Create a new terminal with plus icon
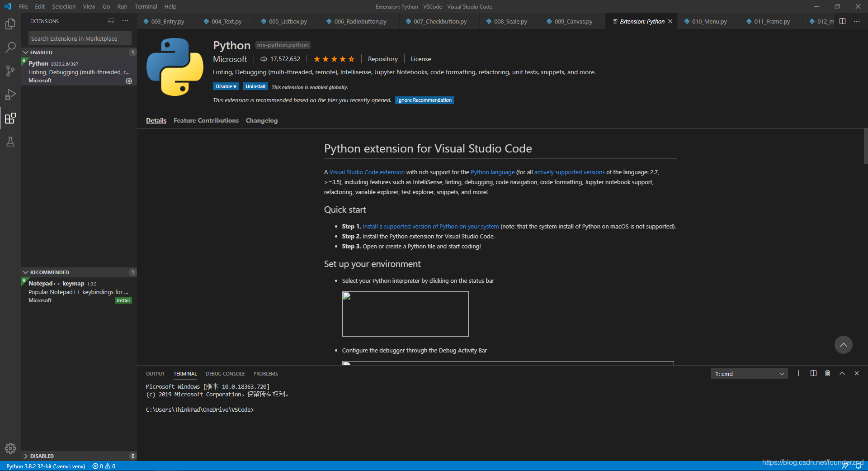This screenshot has width=868, height=471. (799, 373)
